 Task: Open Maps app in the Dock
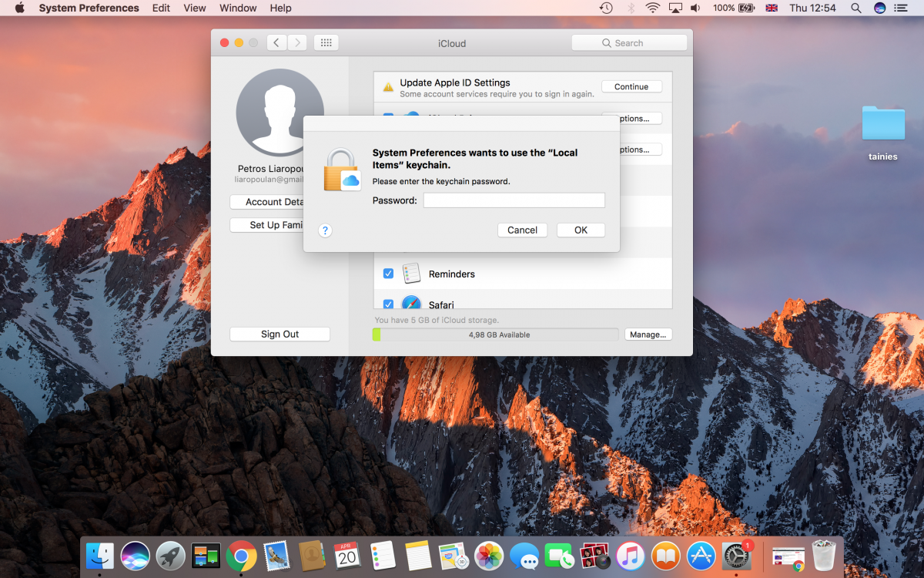(454, 556)
